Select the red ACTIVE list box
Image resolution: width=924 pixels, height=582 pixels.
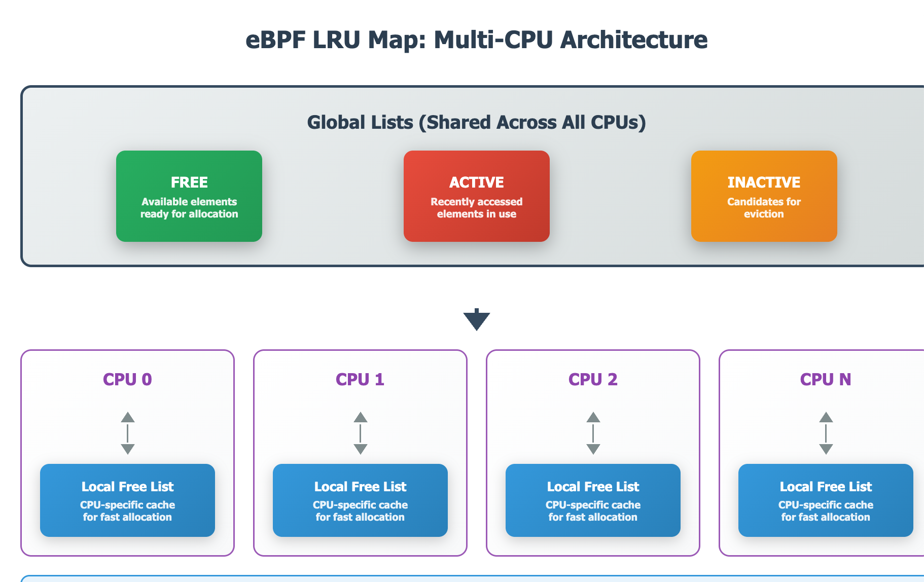click(x=476, y=196)
